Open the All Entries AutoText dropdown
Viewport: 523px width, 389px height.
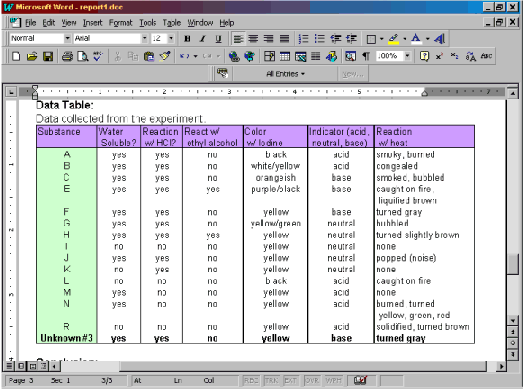click(x=285, y=74)
